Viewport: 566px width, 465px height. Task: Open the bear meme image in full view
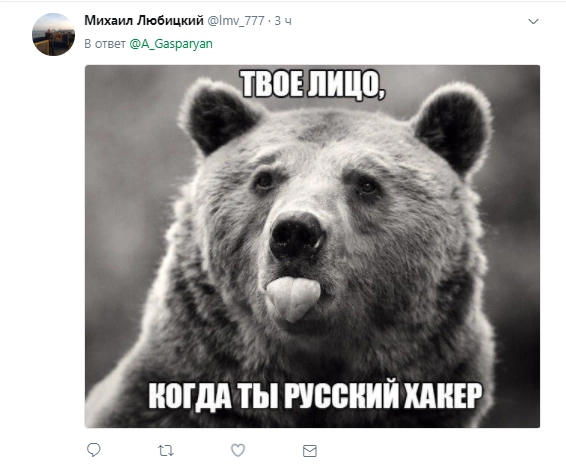click(312, 246)
